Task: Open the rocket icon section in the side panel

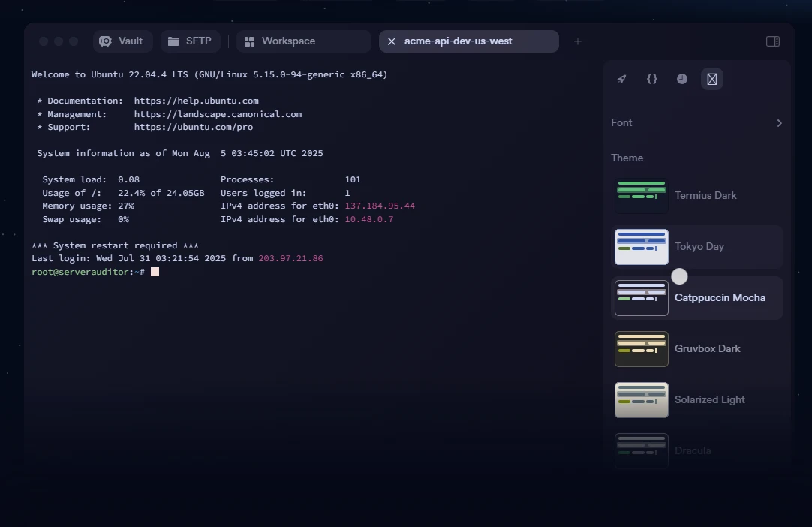Action: click(x=621, y=79)
